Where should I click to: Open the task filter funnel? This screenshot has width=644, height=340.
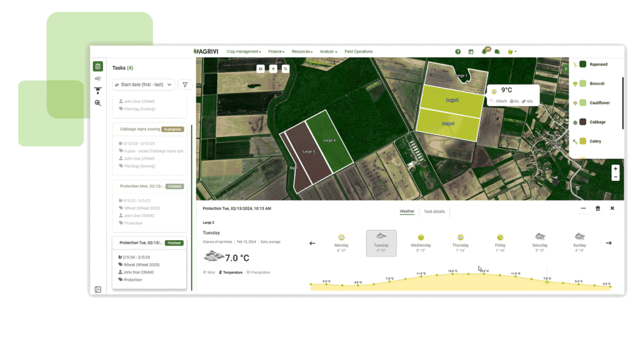(x=186, y=85)
